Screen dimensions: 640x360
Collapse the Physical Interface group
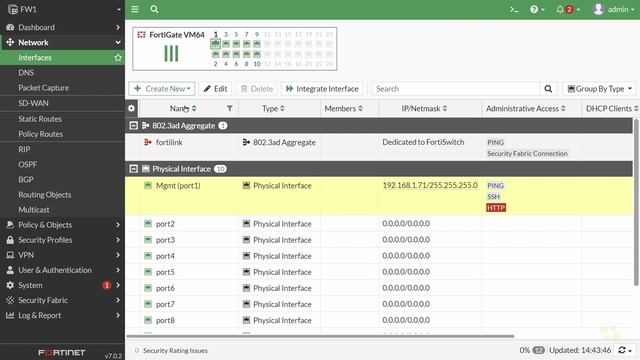[x=133, y=169]
